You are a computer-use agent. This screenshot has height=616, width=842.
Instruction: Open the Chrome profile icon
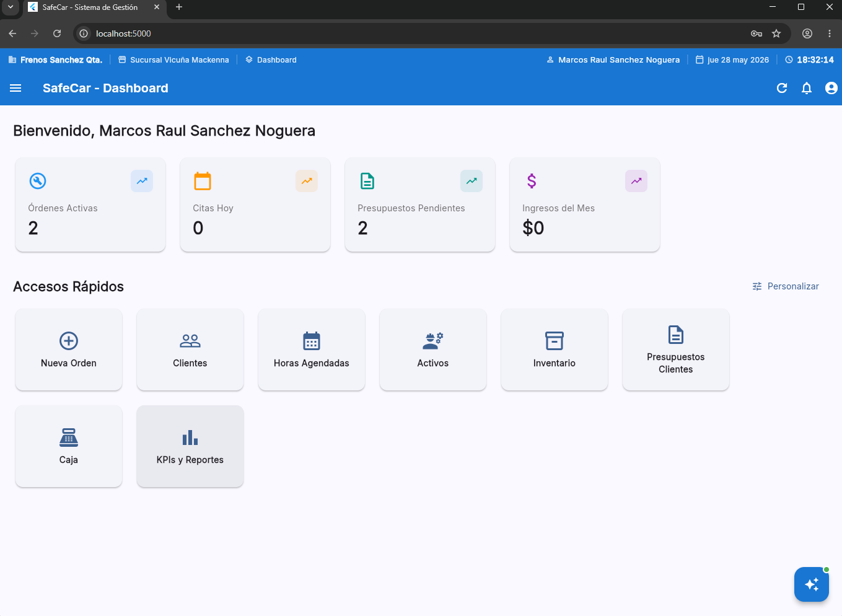tap(807, 33)
